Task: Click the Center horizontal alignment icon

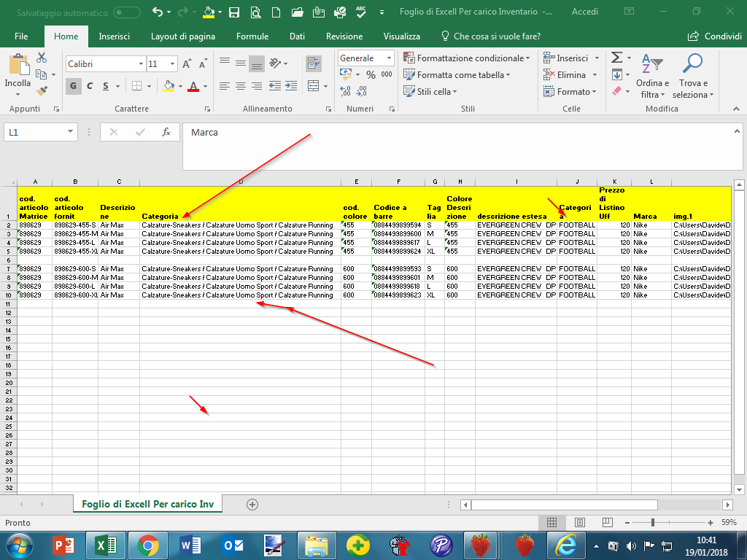Action: (x=240, y=86)
